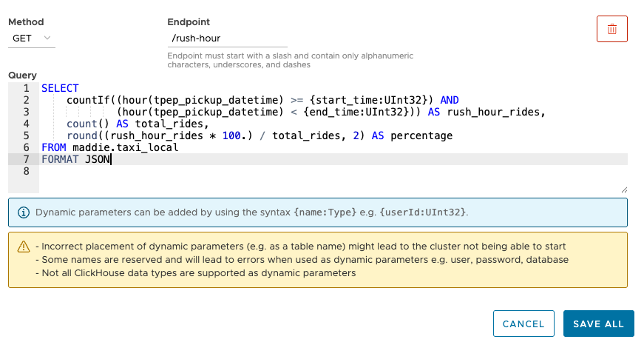Click the SELECT keyword on line 1
Viewport: 644px width, 345px height.
coord(60,88)
